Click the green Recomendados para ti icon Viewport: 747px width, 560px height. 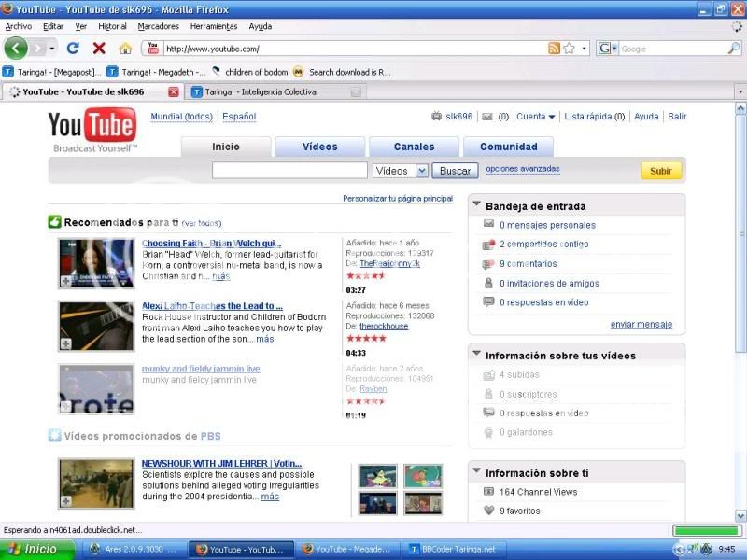click(55, 222)
